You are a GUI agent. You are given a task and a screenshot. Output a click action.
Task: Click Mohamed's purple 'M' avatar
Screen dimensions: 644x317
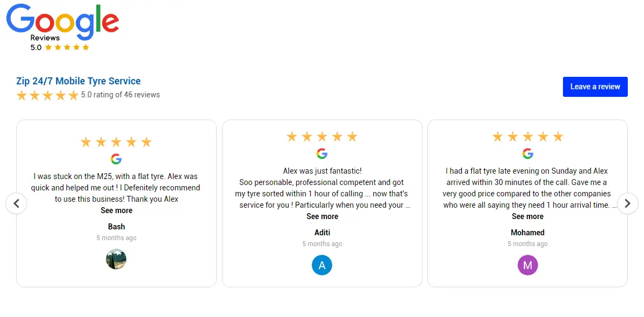click(x=528, y=265)
